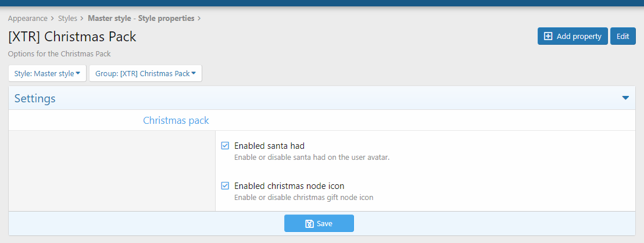Viewport: 644px width, 243px height.
Task: Collapse the Settings section arrow
Action: pyautogui.click(x=625, y=98)
